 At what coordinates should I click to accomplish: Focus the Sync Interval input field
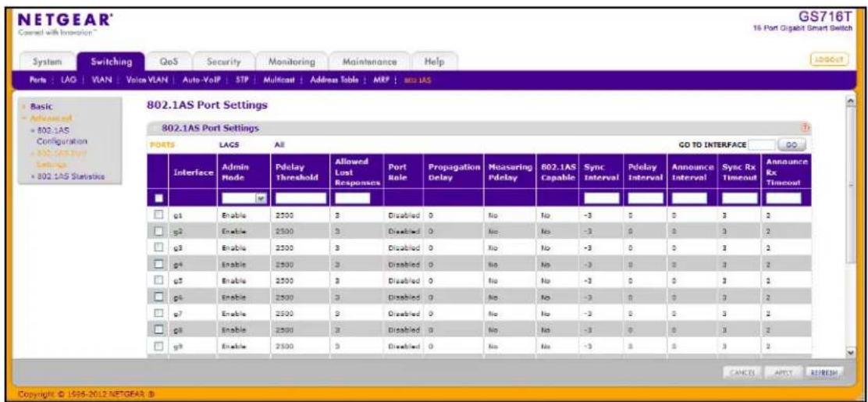[x=601, y=197]
